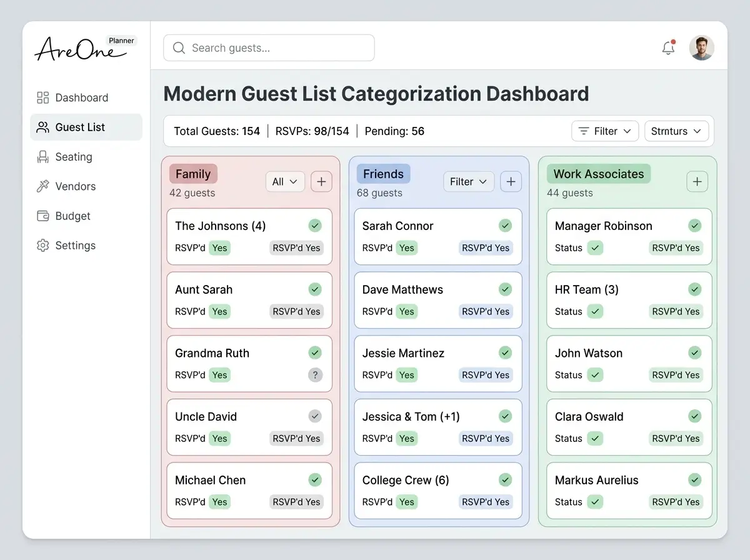This screenshot has height=560, width=750.
Task: Toggle check circle on Sarah Connor card
Action: [x=505, y=226]
